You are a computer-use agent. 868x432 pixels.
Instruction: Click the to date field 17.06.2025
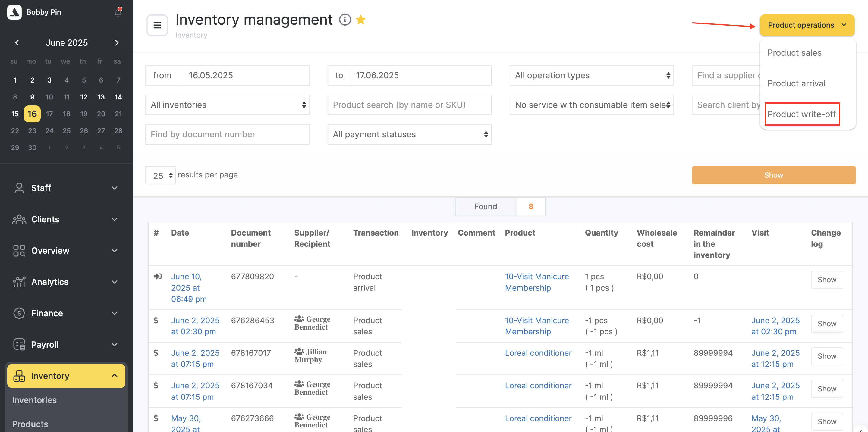(420, 75)
